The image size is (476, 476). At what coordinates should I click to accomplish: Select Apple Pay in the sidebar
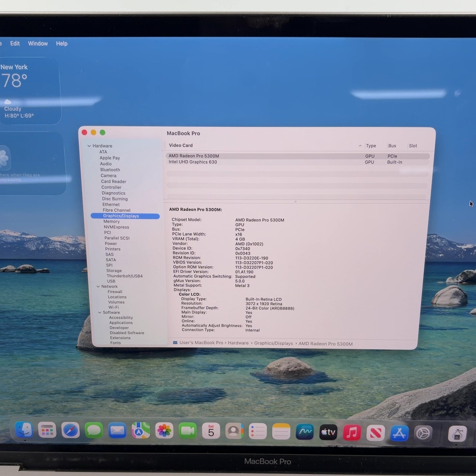[x=110, y=158]
